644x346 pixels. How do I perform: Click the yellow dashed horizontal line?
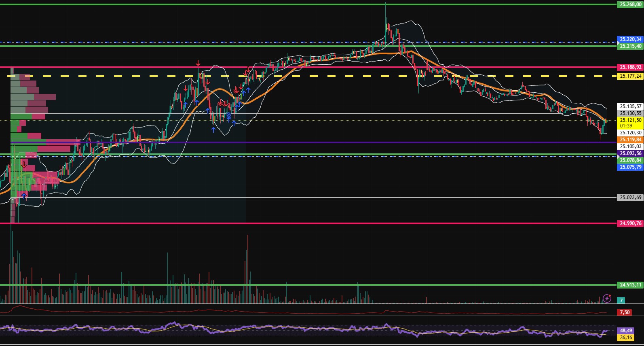[323, 76]
